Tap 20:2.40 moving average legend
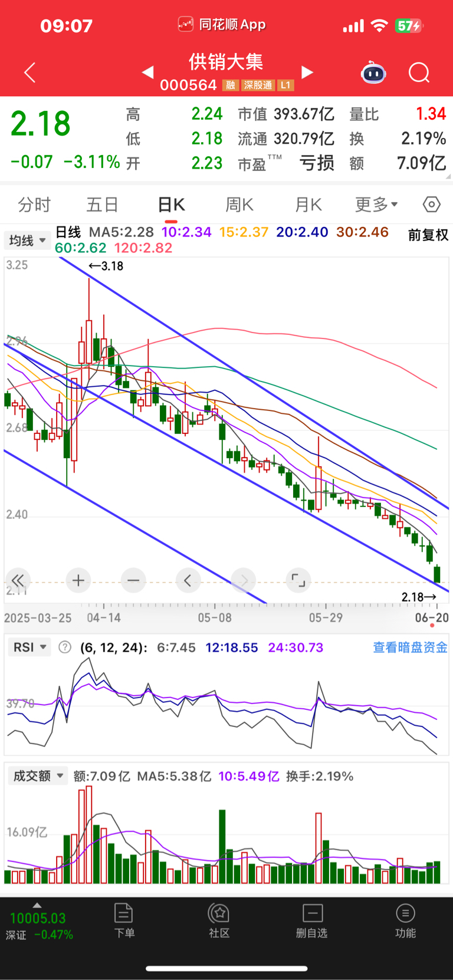Screen dimensions: 453x980 [302, 232]
